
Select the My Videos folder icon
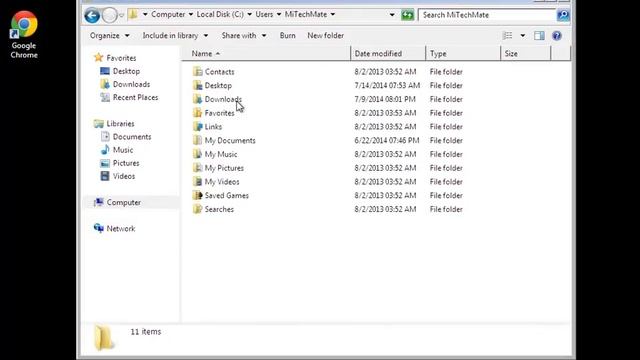pos(198,182)
